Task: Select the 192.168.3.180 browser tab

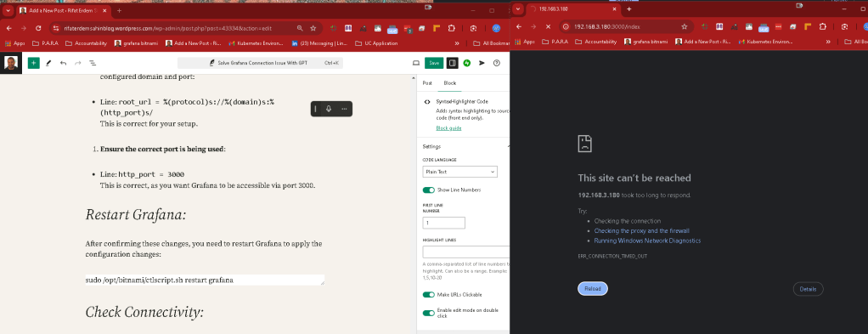Action: pyautogui.click(x=570, y=8)
